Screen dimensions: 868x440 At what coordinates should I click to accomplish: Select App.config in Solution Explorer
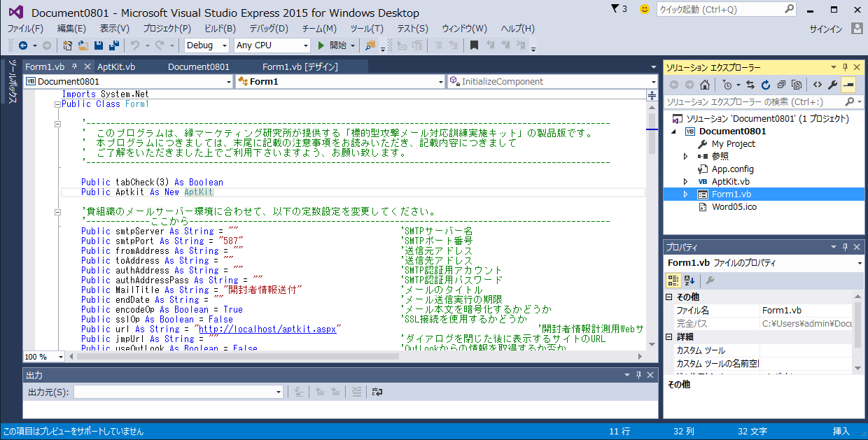coord(733,169)
